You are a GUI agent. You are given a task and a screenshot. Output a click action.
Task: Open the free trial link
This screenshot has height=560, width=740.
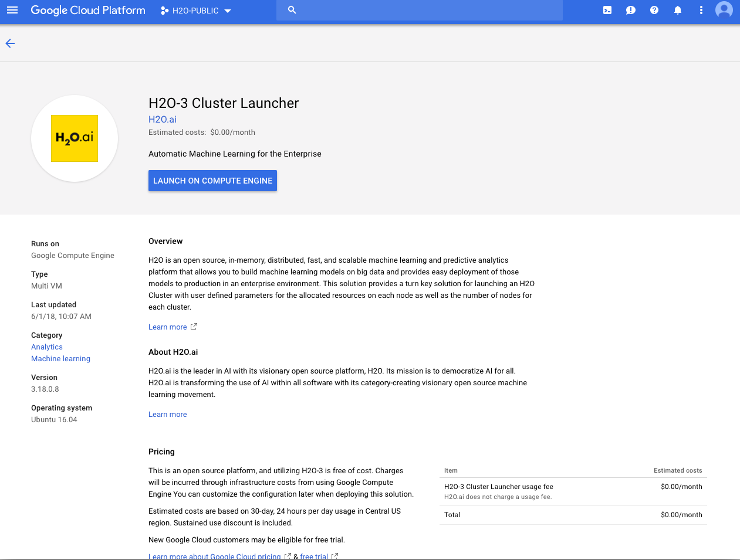coord(314,555)
